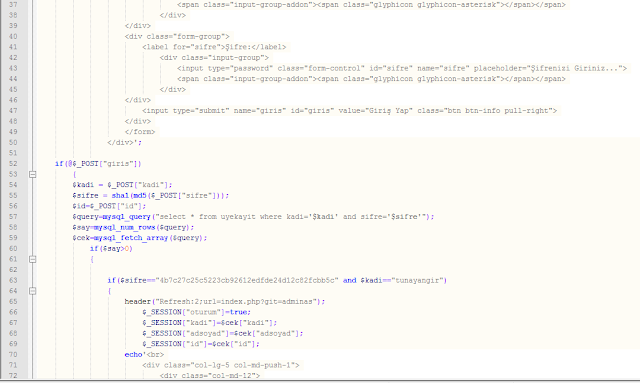Click the '</form>' closing tag line
The width and height of the screenshot is (640, 383).
(x=140, y=132)
